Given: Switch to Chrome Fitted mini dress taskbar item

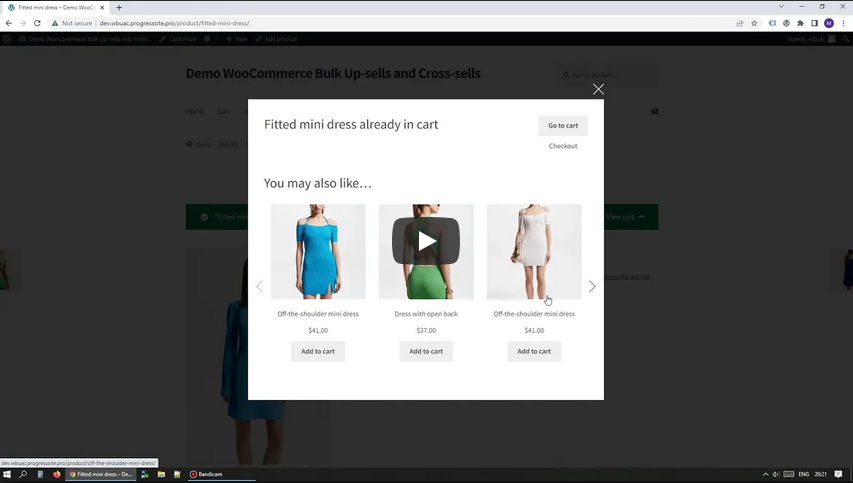Looking at the screenshot, I should [x=101, y=474].
